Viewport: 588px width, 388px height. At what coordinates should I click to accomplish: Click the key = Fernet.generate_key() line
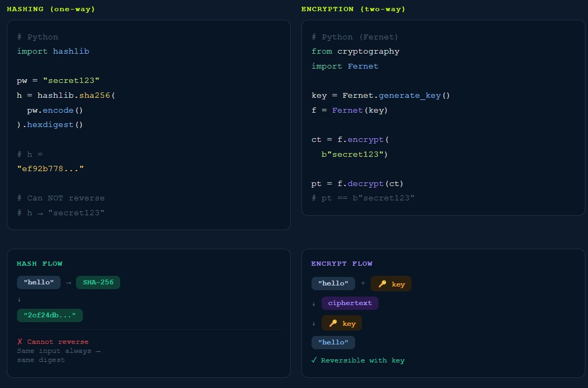tap(381, 95)
